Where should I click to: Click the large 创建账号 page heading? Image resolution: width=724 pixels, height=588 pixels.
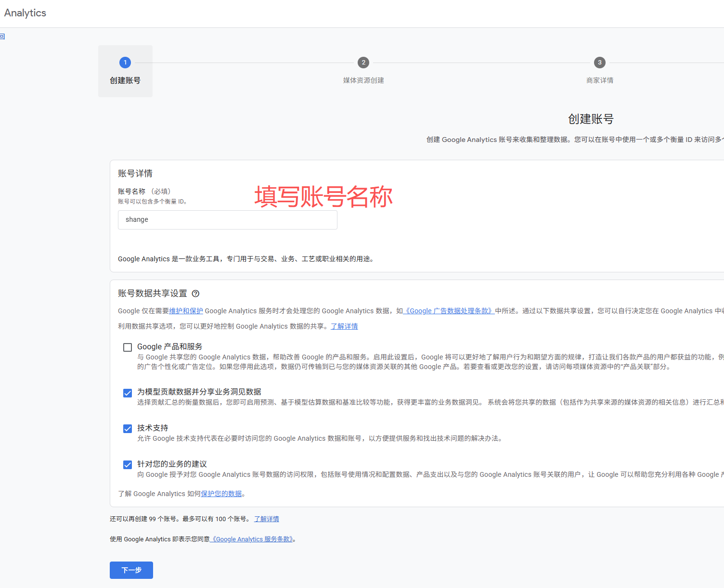591,119
